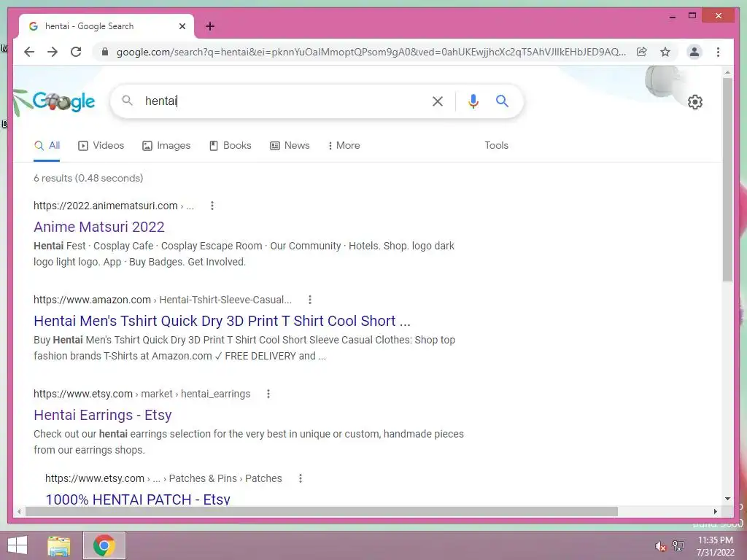Expand the More search categories
The width and height of the screenshot is (747, 560).
[x=344, y=146]
